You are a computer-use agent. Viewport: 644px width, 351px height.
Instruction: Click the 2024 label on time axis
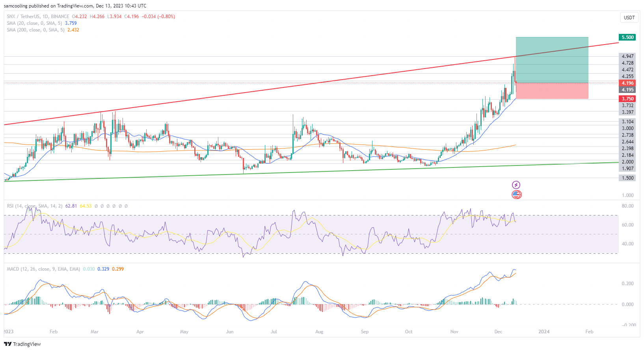(544, 332)
